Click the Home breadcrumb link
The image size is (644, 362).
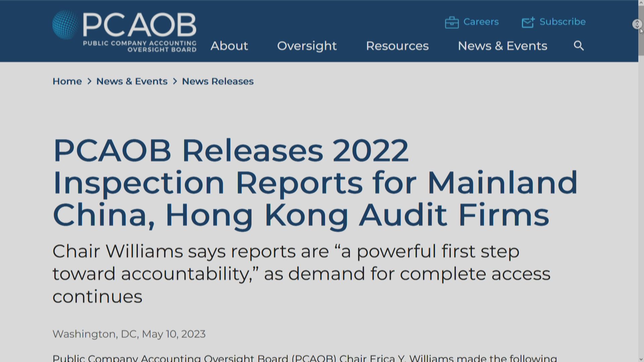click(x=67, y=81)
